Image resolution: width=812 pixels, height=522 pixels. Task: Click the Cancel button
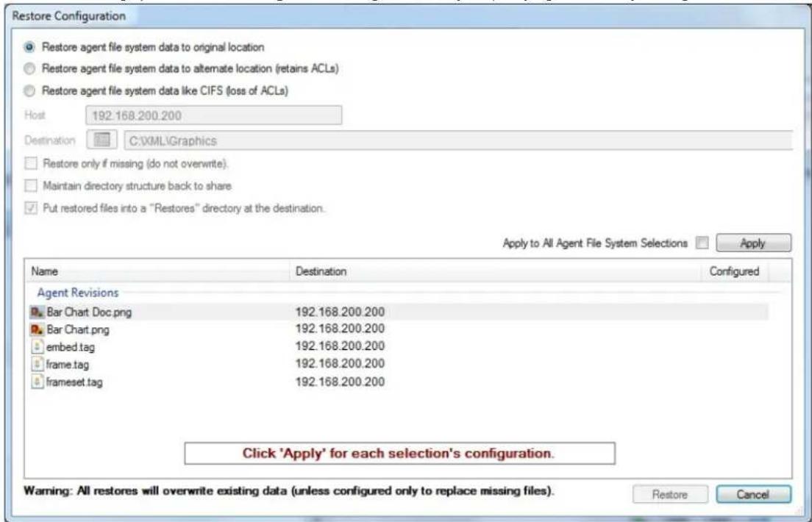click(753, 495)
